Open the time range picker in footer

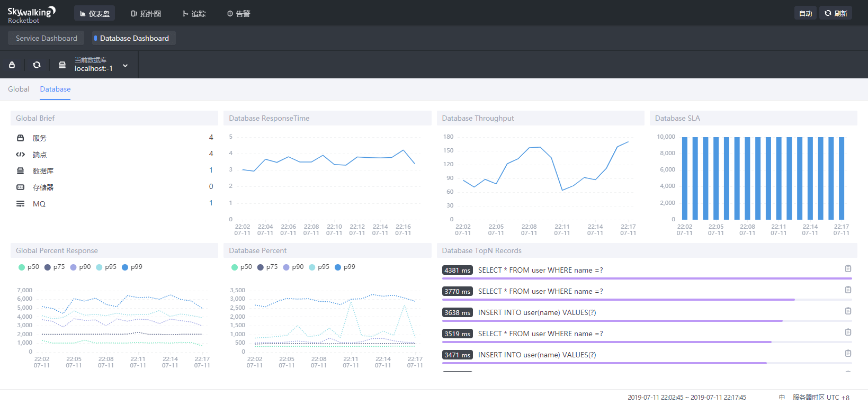click(x=686, y=398)
